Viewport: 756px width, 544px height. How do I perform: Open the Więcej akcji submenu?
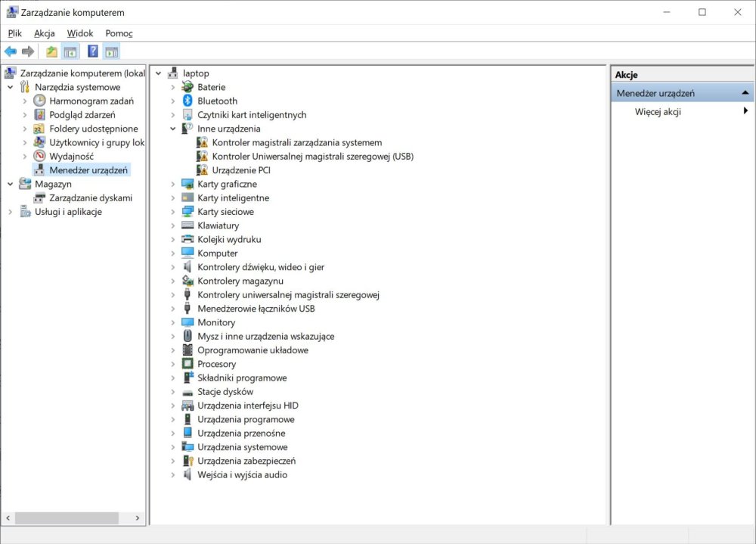coord(658,111)
